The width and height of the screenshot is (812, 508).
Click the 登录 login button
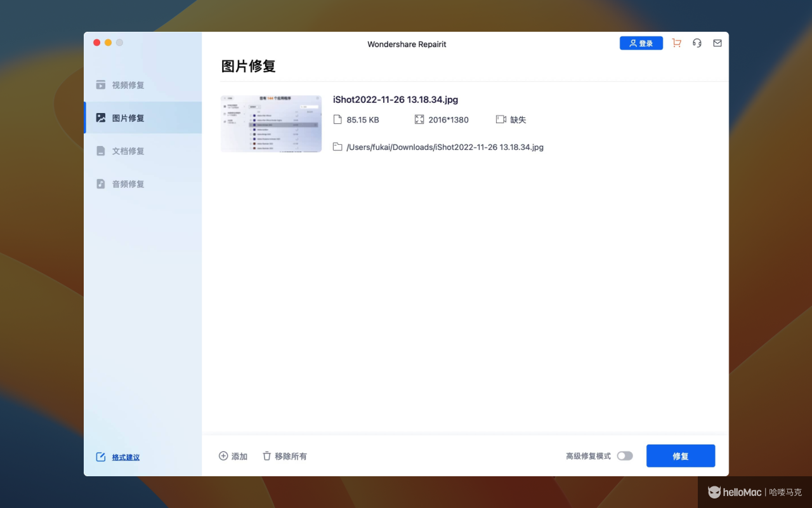click(641, 43)
